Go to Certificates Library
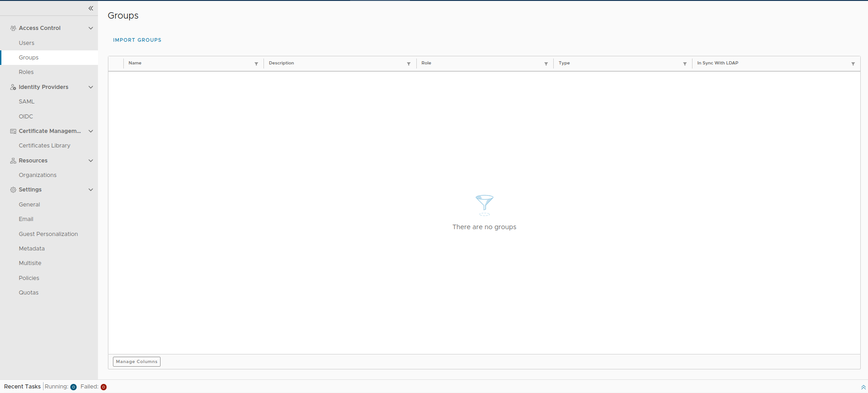Viewport: 868px width, 393px height. tap(44, 146)
